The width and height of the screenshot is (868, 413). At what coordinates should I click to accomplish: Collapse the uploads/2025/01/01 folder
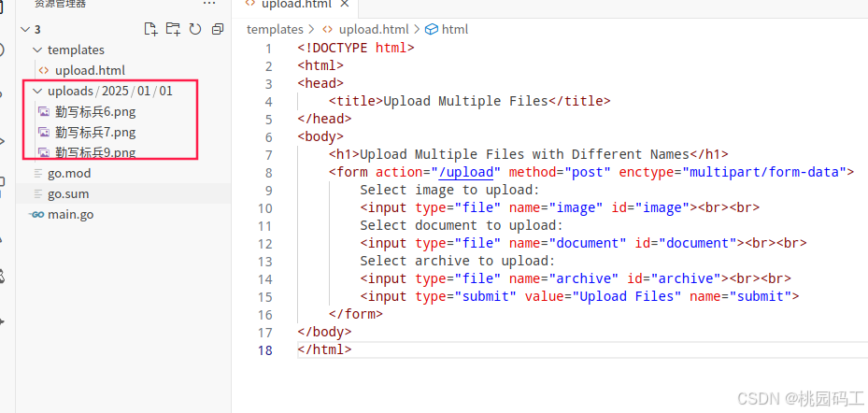[37, 91]
